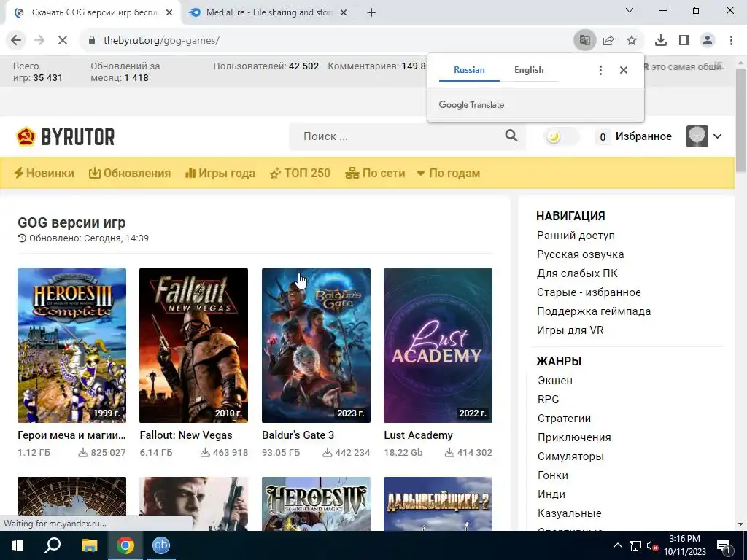The width and height of the screenshot is (747, 560).
Task: Select the Приключения genre
Action: [574, 437]
